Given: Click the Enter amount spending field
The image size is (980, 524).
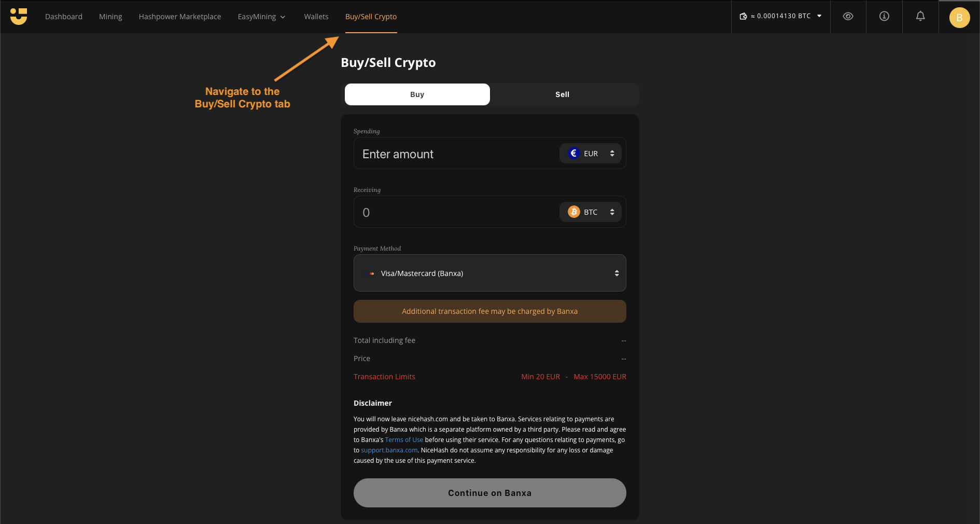Looking at the screenshot, I should tap(456, 154).
